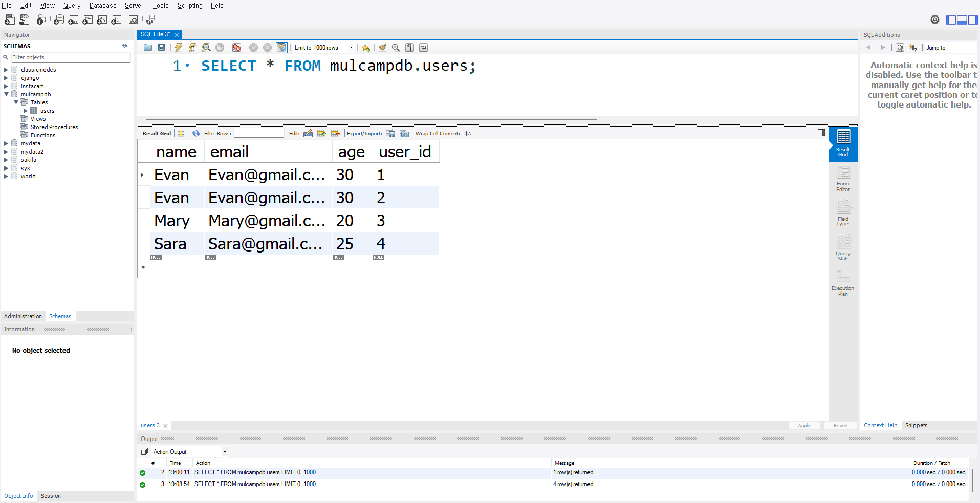Click the Apply button
The height and width of the screenshot is (503, 980).
pos(803,425)
